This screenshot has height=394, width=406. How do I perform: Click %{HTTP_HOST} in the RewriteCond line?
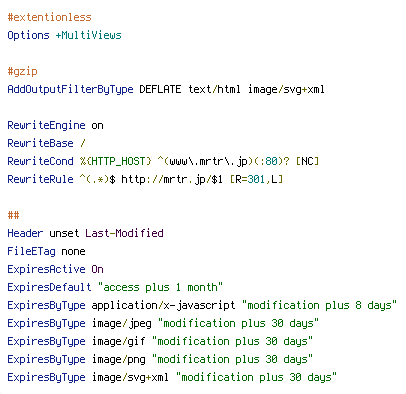tap(116, 161)
